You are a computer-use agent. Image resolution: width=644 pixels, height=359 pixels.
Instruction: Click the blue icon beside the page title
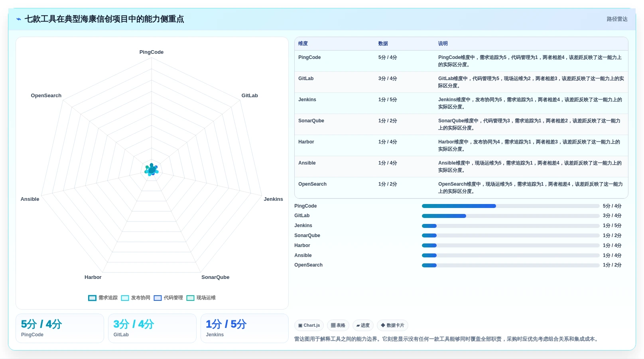(x=19, y=19)
